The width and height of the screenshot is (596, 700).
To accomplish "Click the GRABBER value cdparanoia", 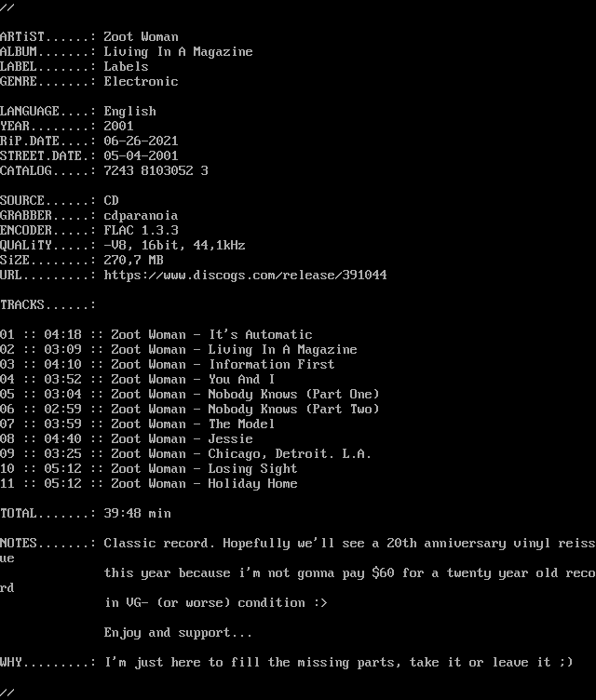I will click(141, 216).
